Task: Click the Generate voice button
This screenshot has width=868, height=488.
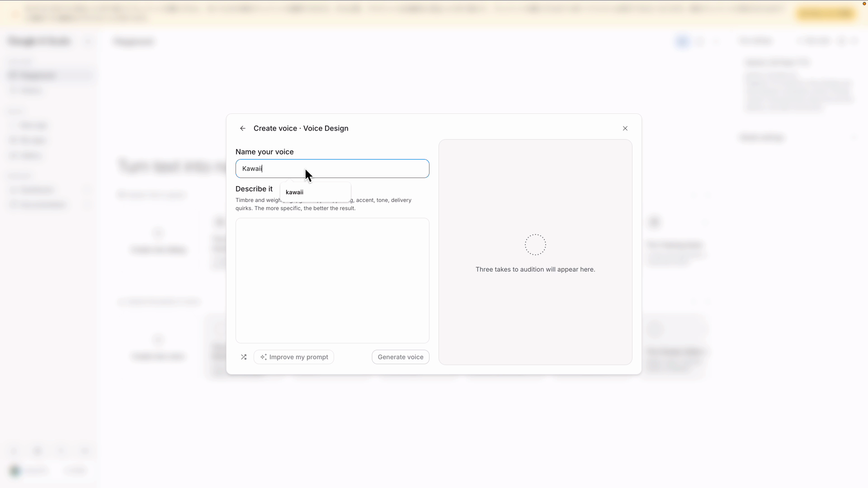Action: 401,357
